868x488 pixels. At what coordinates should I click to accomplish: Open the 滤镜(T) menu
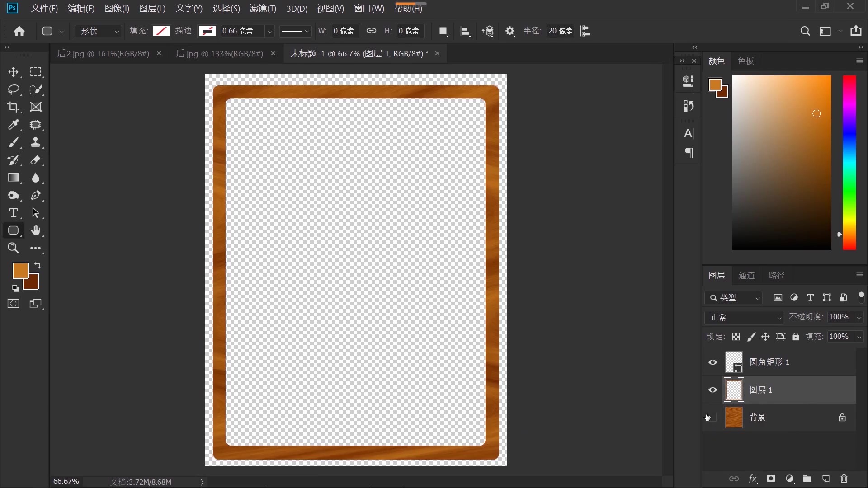pos(263,9)
